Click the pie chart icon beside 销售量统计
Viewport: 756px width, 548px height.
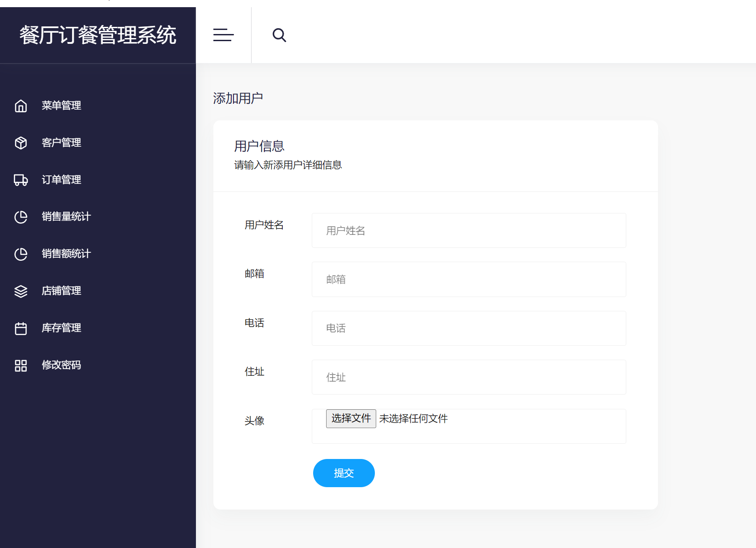21,217
